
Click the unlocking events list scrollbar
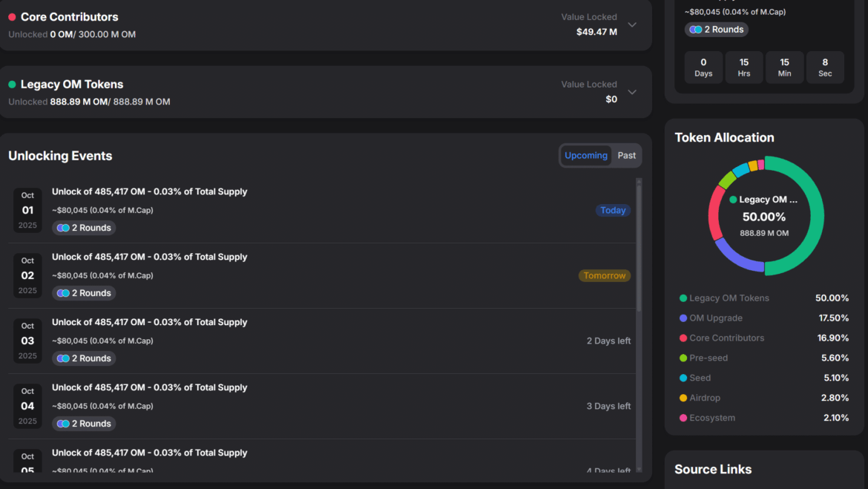coord(639,245)
